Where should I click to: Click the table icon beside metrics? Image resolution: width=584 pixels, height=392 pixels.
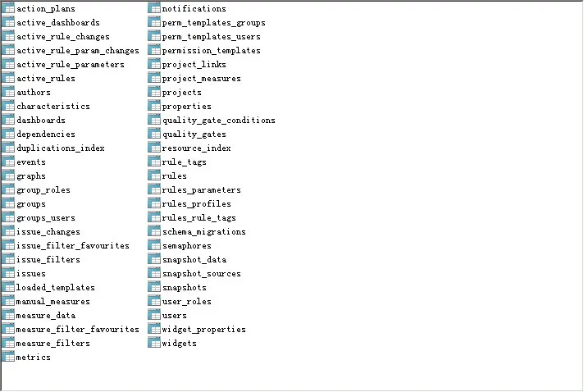point(8,357)
